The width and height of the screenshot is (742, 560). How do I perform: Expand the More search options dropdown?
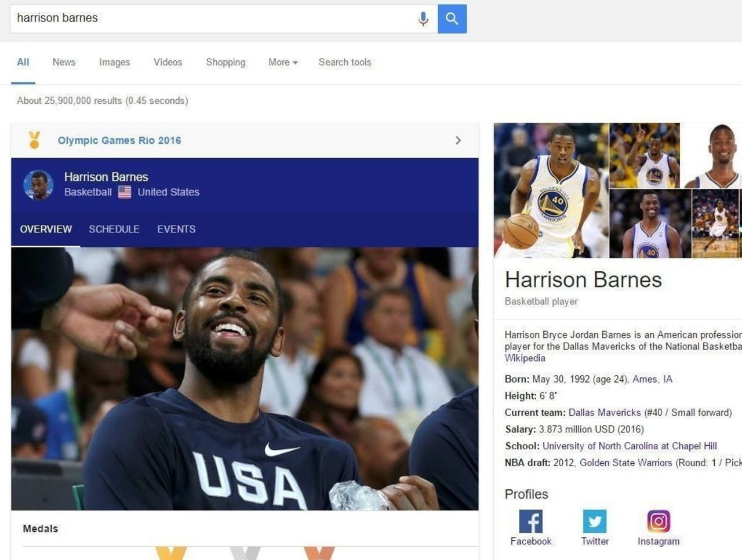tap(283, 62)
